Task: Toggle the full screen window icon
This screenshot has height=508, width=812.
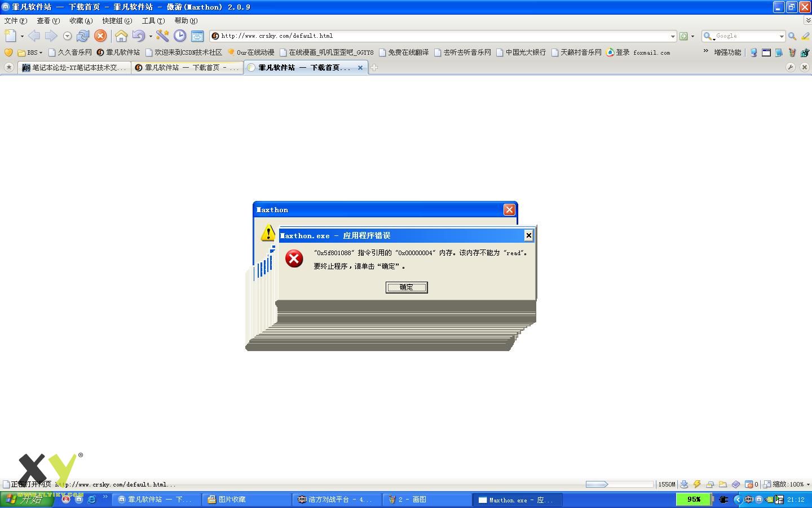Action: click(x=197, y=36)
